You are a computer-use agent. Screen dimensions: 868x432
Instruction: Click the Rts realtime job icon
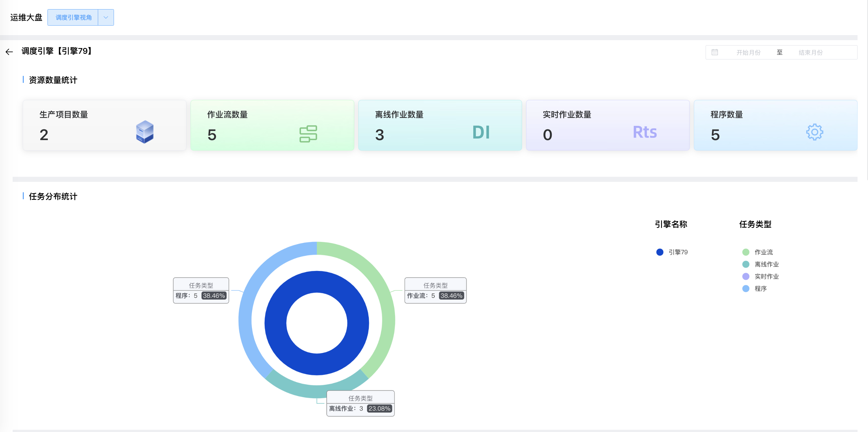coord(644,132)
